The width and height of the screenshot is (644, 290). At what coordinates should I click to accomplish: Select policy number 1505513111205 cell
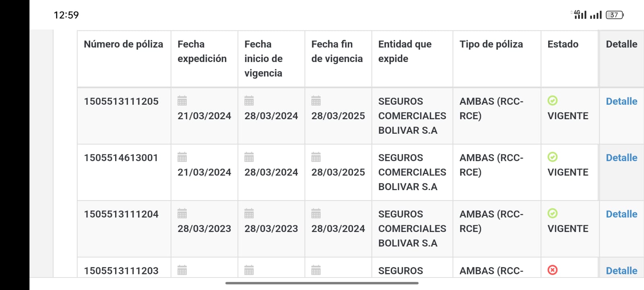[121, 101]
